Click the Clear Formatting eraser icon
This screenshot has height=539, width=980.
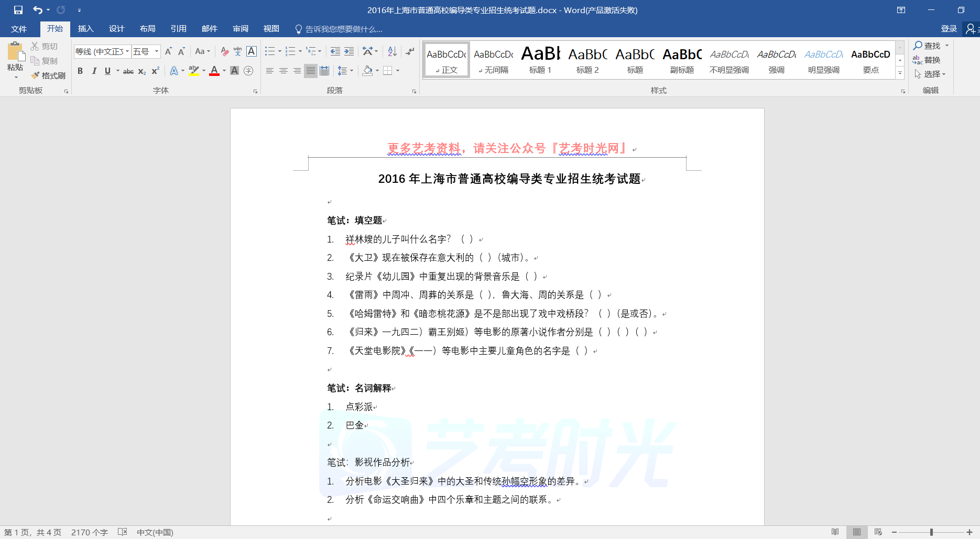tap(224, 51)
